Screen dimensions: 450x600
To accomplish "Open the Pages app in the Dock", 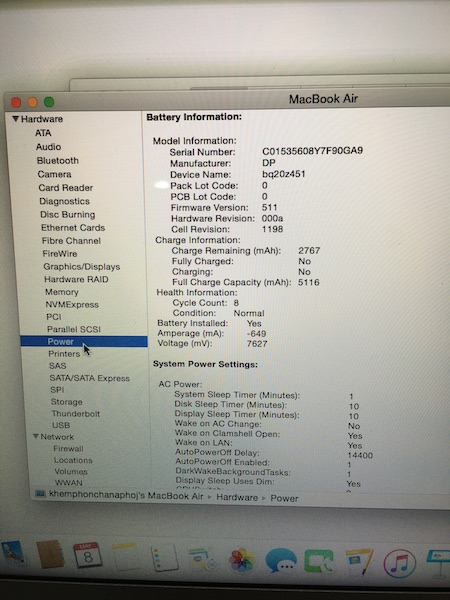I will (x=359, y=561).
